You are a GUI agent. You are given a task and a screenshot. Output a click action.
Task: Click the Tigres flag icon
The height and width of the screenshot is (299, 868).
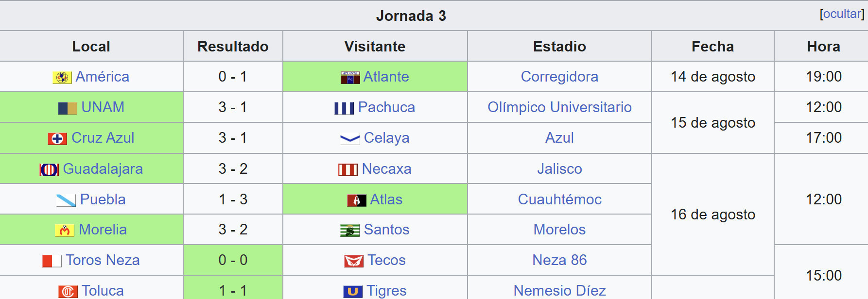(x=353, y=291)
